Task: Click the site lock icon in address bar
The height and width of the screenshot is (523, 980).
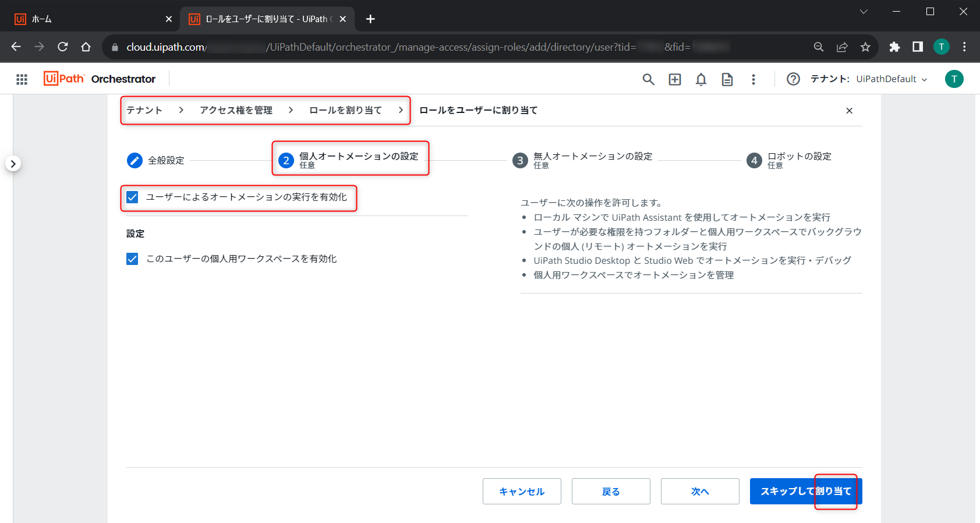Action: (x=115, y=47)
